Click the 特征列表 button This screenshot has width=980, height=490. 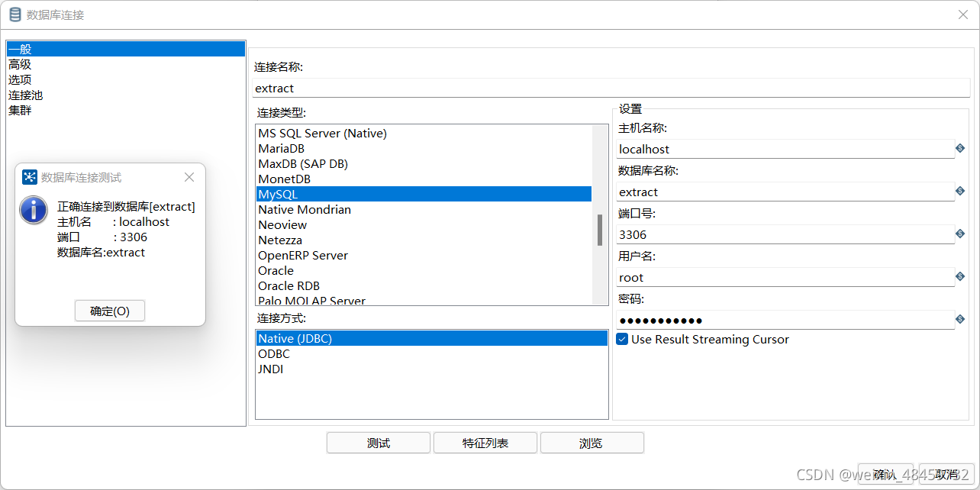485,443
